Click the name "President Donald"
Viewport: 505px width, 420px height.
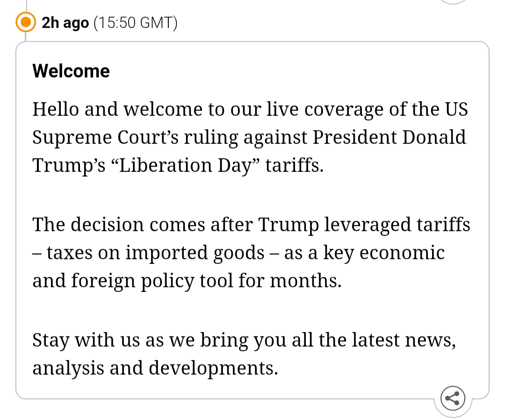[390, 137]
